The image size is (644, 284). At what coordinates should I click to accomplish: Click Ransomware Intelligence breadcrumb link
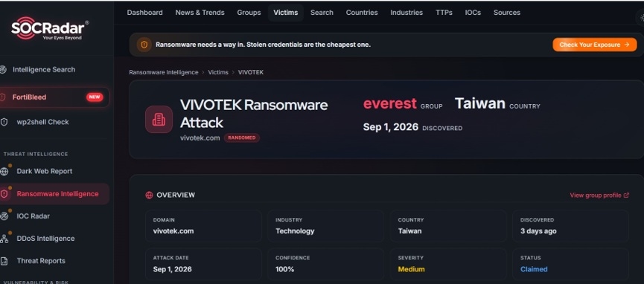(x=164, y=72)
